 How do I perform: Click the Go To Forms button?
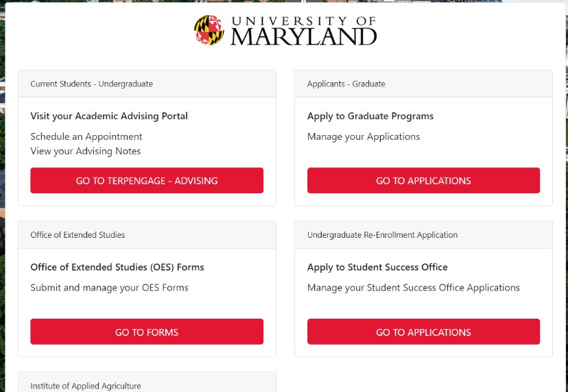point(147,332)
